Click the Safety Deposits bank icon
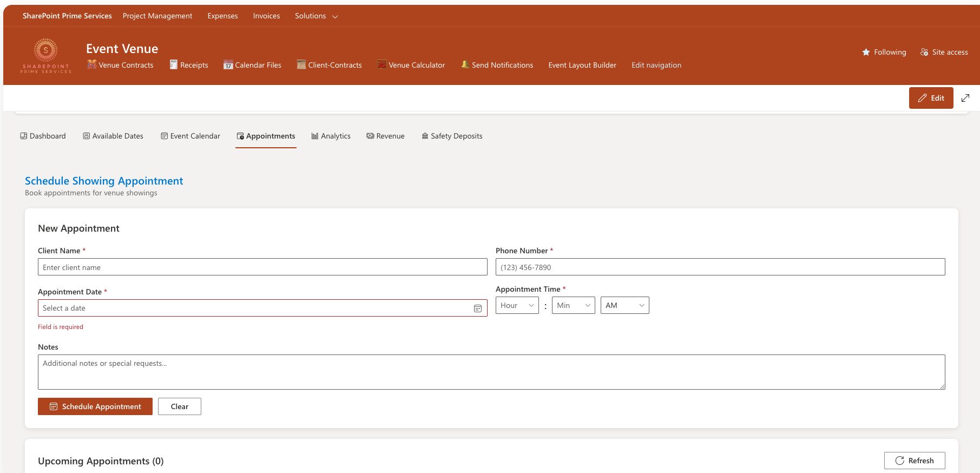 tap(425, 136)
